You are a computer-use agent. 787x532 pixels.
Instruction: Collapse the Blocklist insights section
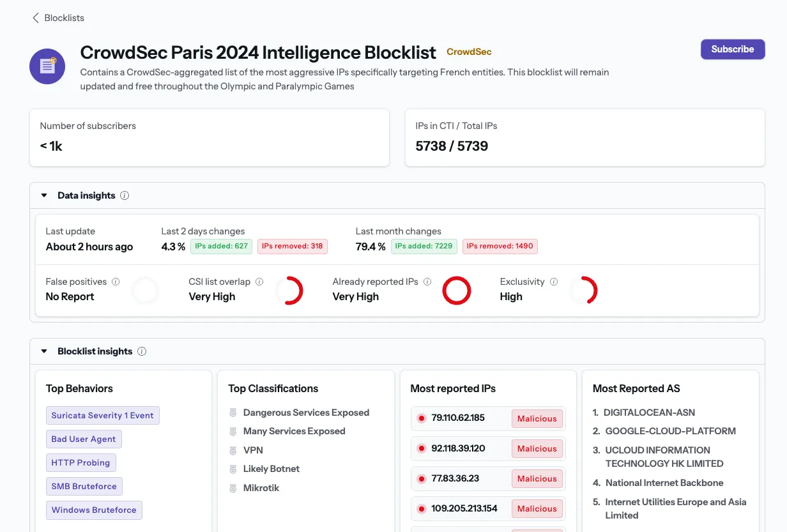(43, 351)
